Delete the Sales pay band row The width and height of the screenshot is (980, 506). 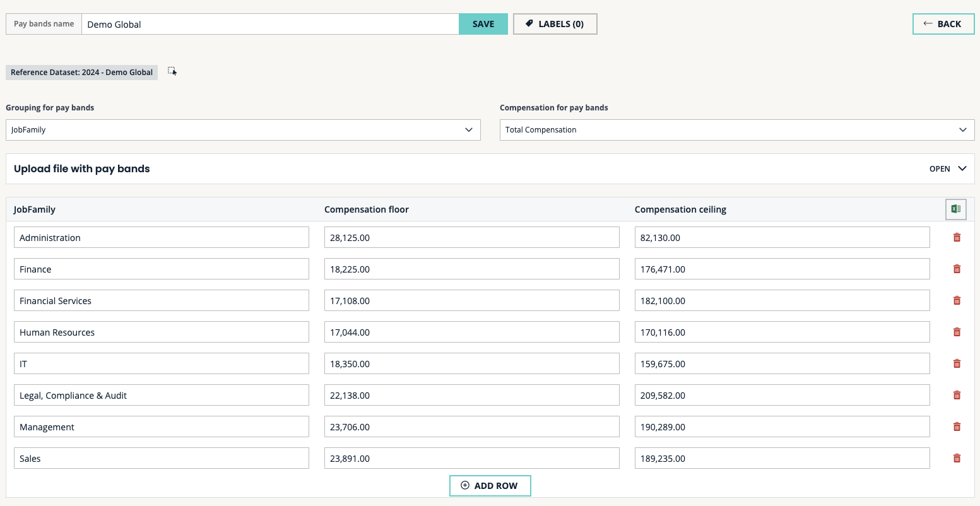click(957, 458)
